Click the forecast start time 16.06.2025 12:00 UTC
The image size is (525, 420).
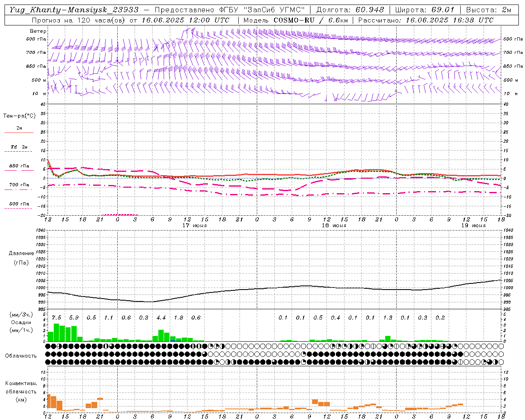tap(185, 20)
